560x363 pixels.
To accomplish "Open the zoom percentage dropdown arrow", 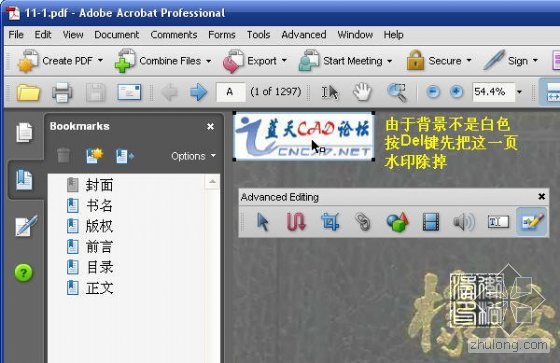I will click(x=519, y=92).
